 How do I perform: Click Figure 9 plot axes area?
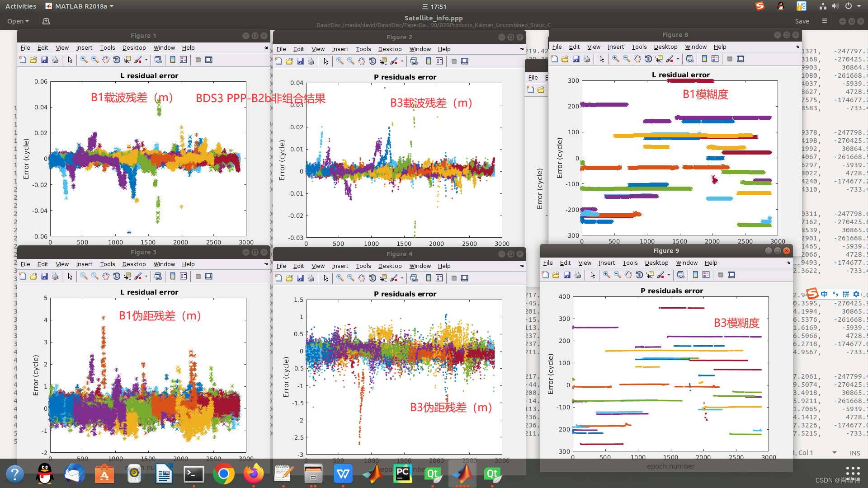pyautogui.click(x=670, y=373)
